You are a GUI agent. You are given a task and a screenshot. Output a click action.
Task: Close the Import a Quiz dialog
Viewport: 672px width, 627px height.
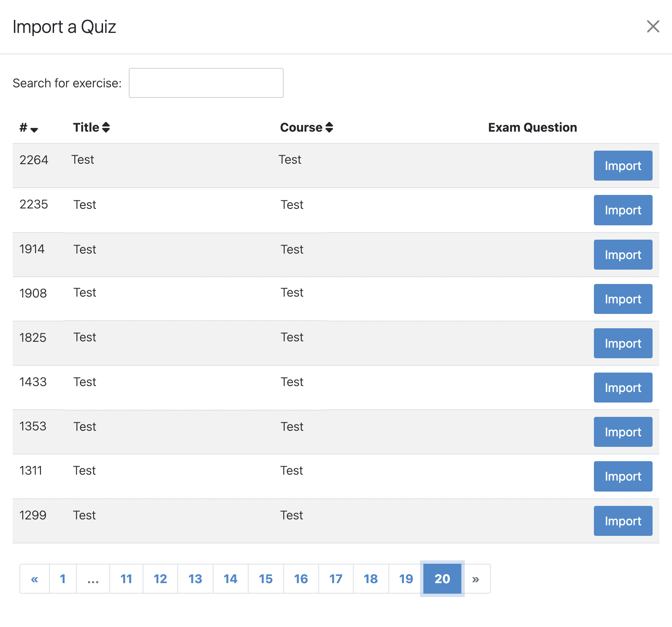pos(653,27)
